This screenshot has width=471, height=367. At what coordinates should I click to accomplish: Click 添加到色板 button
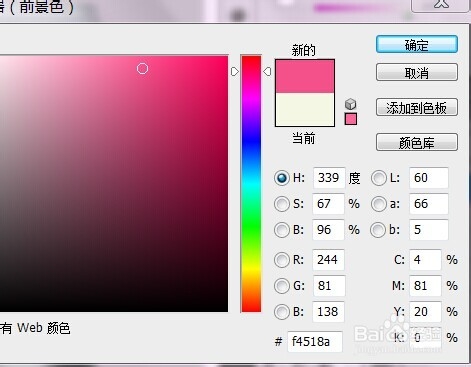pos(417,107)
